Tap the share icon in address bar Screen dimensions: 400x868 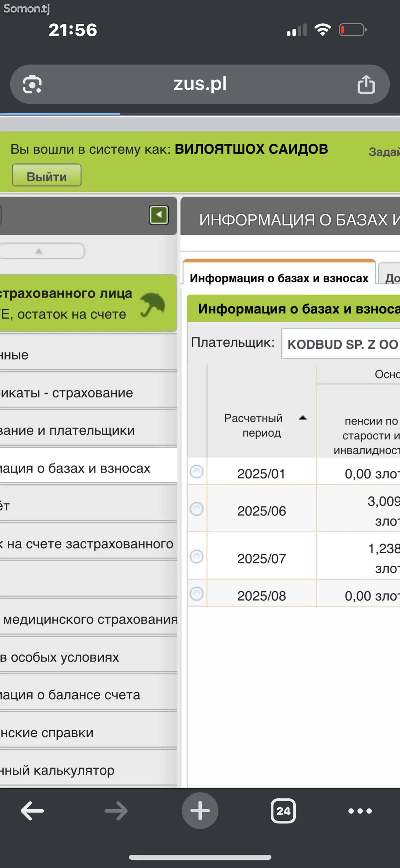point(366,84)
